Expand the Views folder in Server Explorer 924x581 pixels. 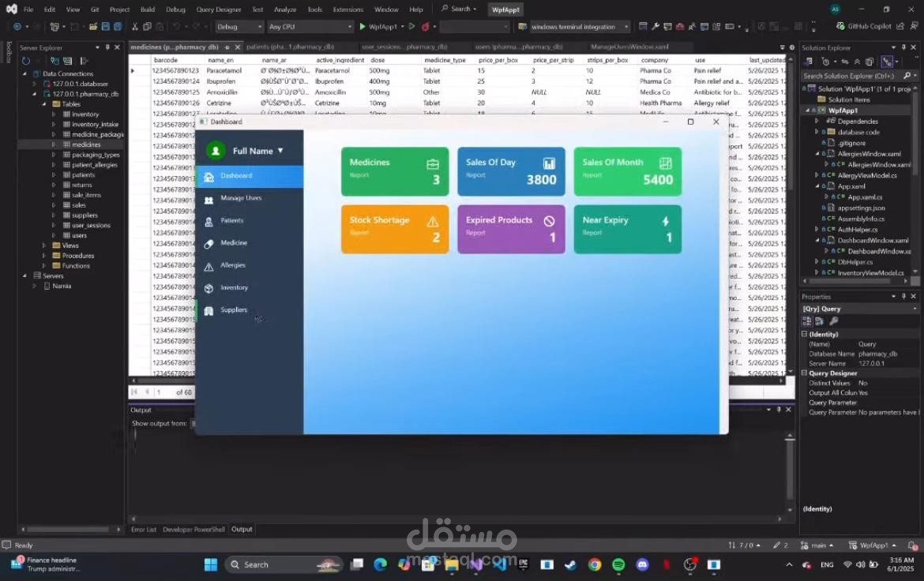point(44,246)
